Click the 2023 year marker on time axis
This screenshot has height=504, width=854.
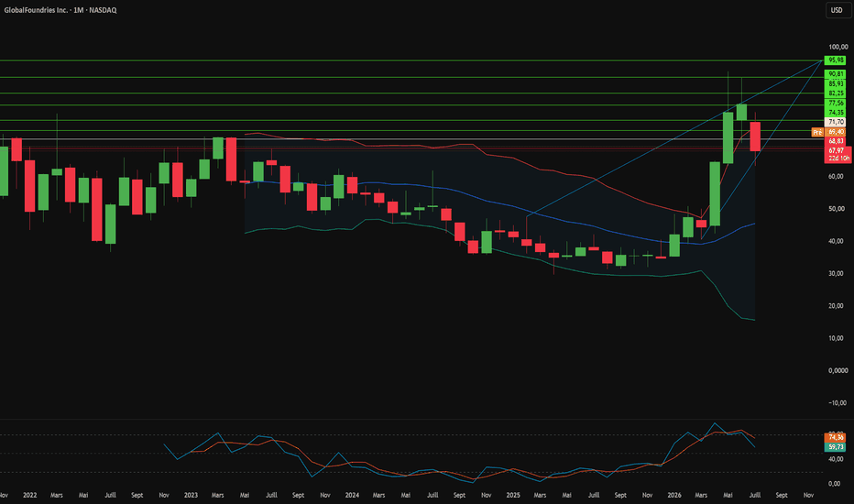click(191, 495)
